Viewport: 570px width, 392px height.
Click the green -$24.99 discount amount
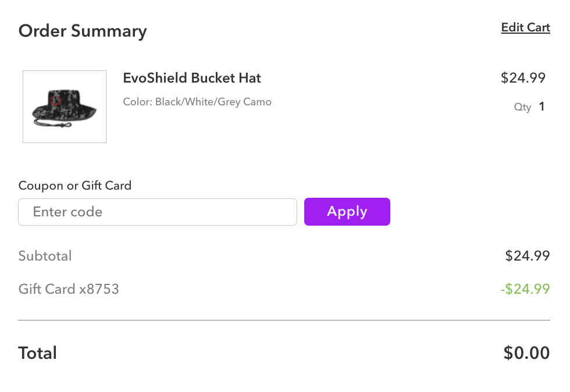coord(525,289)
